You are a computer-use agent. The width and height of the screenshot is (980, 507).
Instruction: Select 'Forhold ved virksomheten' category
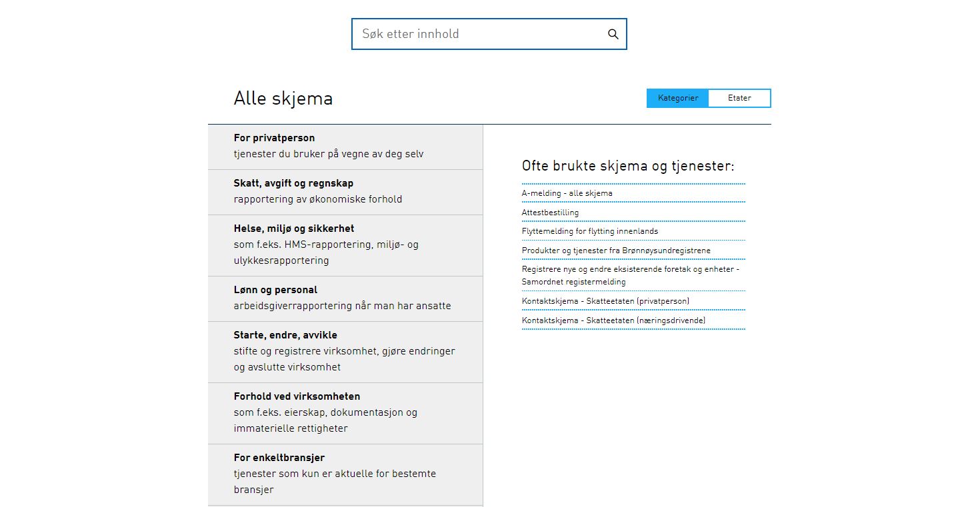[345, 412]
